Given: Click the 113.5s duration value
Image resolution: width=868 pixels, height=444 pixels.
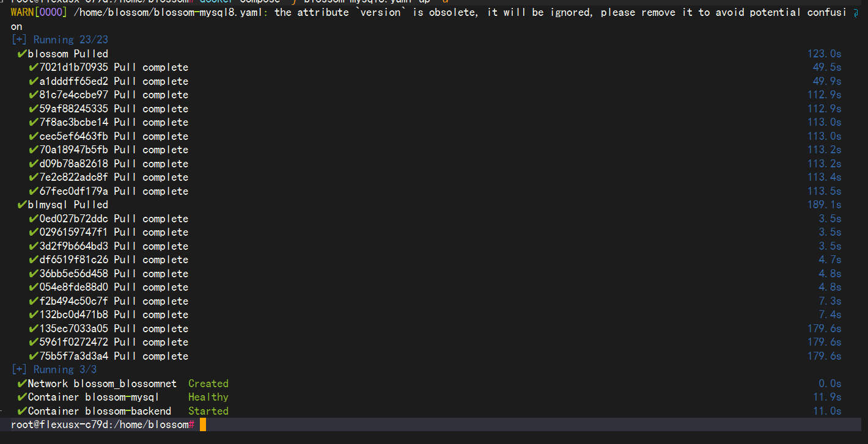Looking at the screenshot, I should click(825, 191).
